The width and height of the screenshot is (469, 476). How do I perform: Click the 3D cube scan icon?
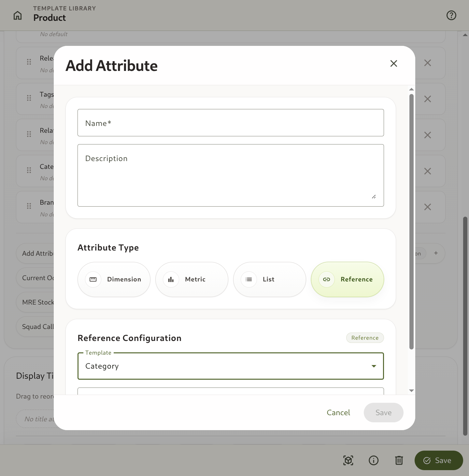pos(348,460)
